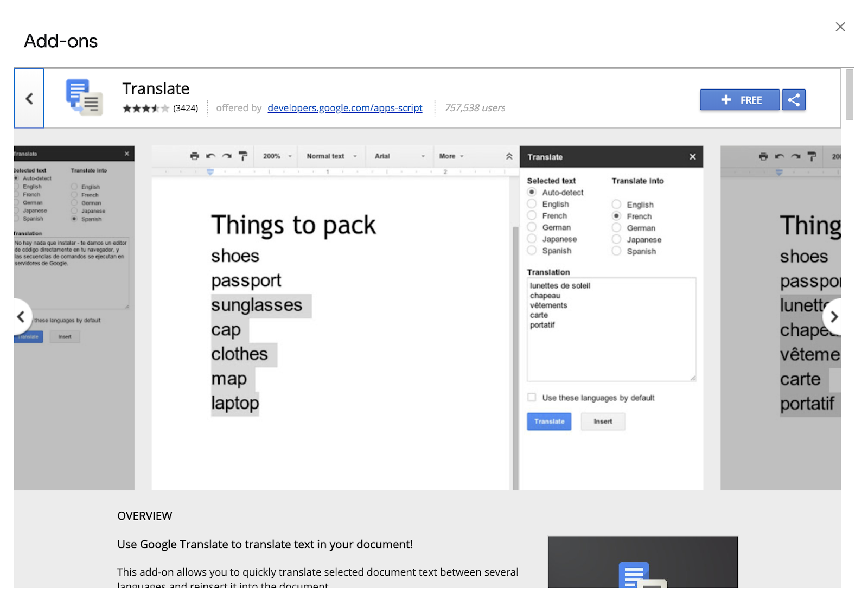Click the word sunglasses in the document

257,305
